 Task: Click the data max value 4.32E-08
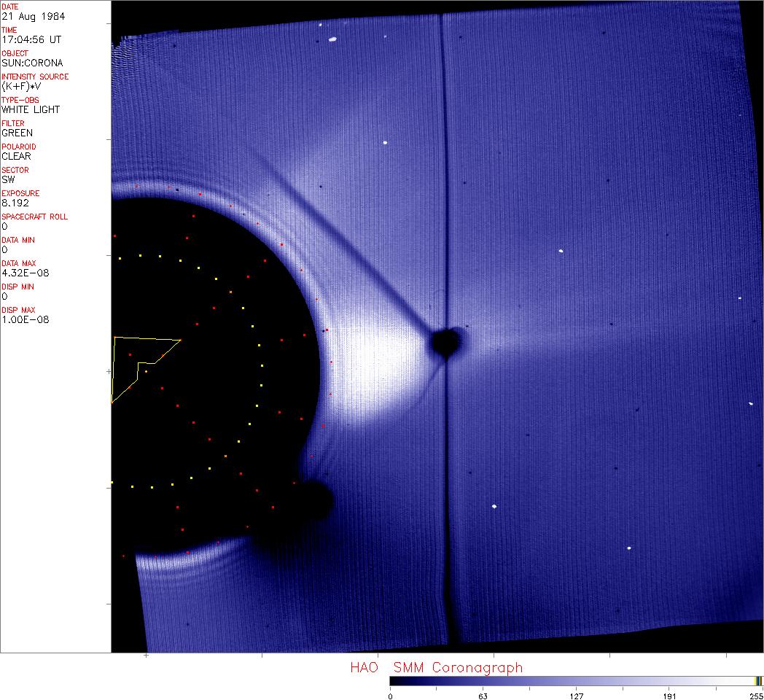pos(22,273)
